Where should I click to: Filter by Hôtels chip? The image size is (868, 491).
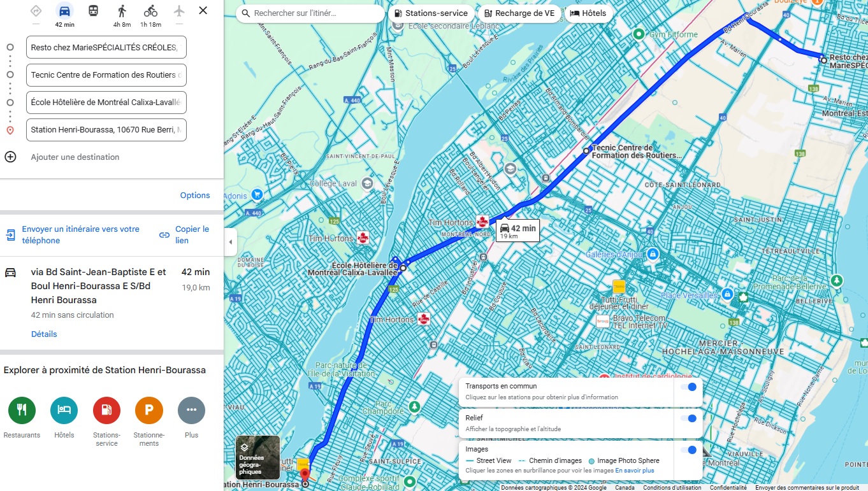(x=588, y=13)
